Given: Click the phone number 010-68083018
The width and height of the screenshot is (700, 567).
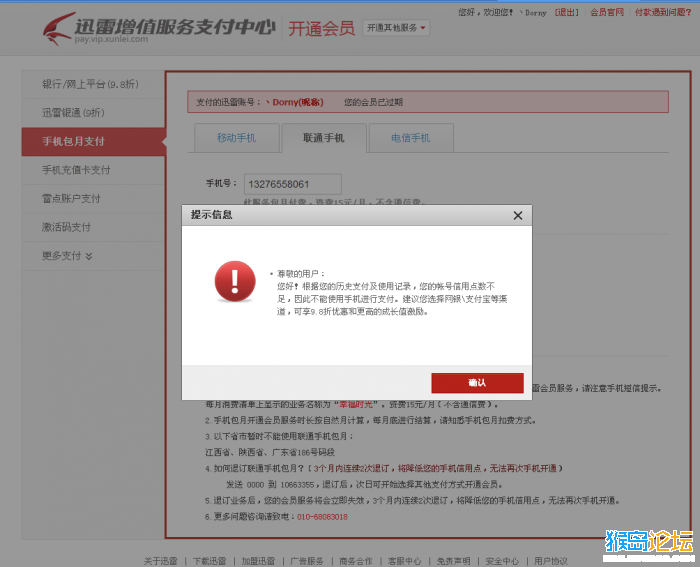Looking at the screenshot, I should (322, 517).
